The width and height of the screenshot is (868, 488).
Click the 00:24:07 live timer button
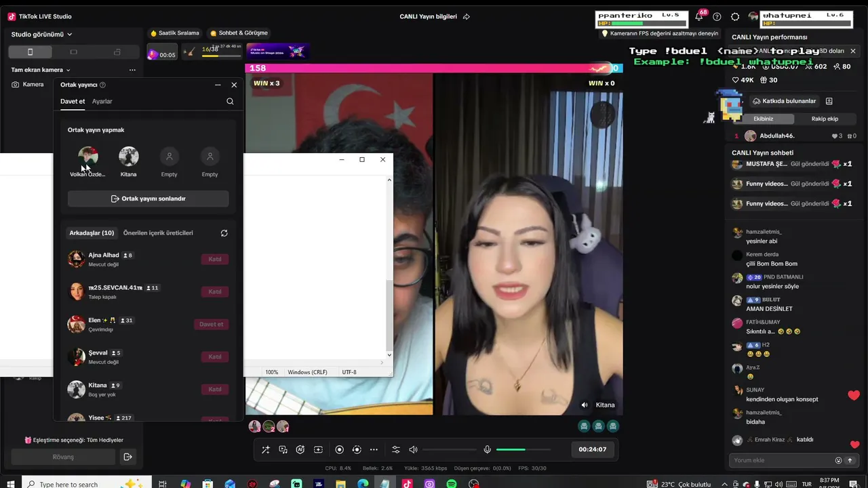pyautogui.click(x=593, y=449)
